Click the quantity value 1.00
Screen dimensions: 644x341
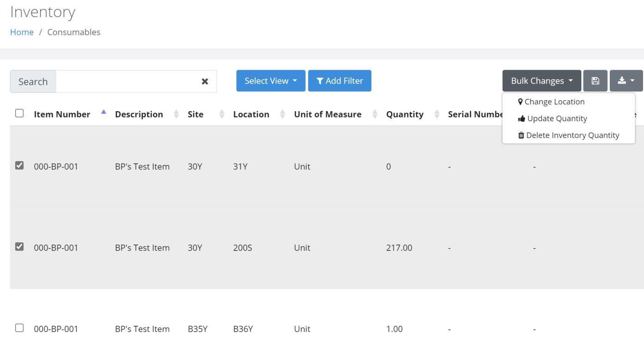tap(394, 329)
